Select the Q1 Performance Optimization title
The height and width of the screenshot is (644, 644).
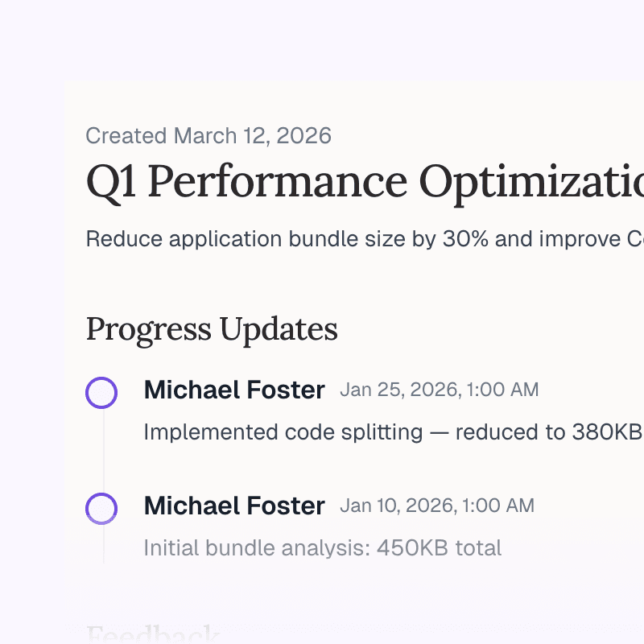pyautogui.click(x=364, y=182)
